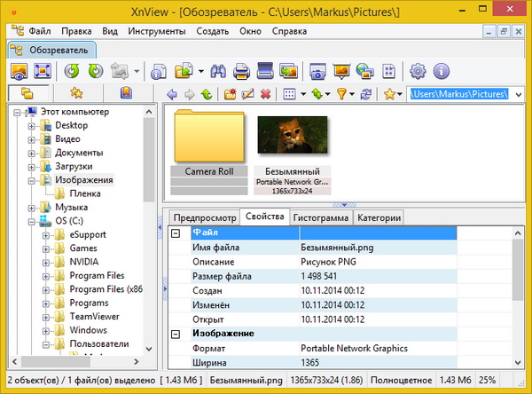Open settings with the gear icon
This screenshot has height=394, width=532.
click(419, 70)
